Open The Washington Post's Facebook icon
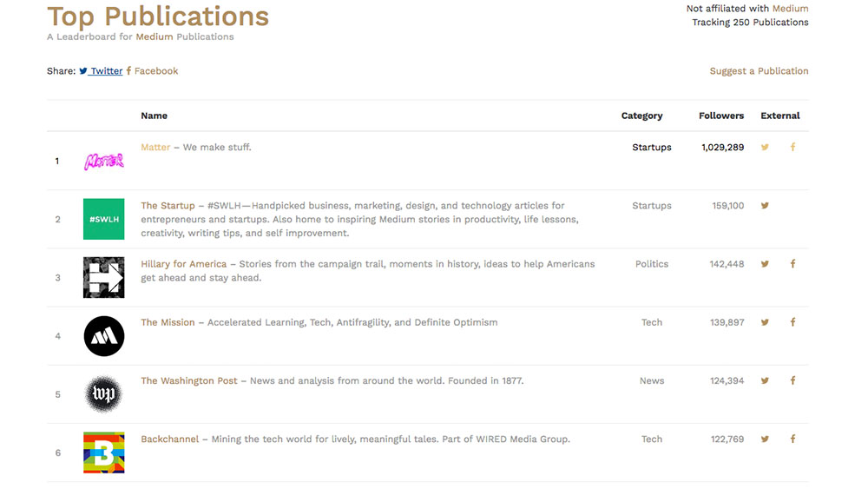 point(792,380)
